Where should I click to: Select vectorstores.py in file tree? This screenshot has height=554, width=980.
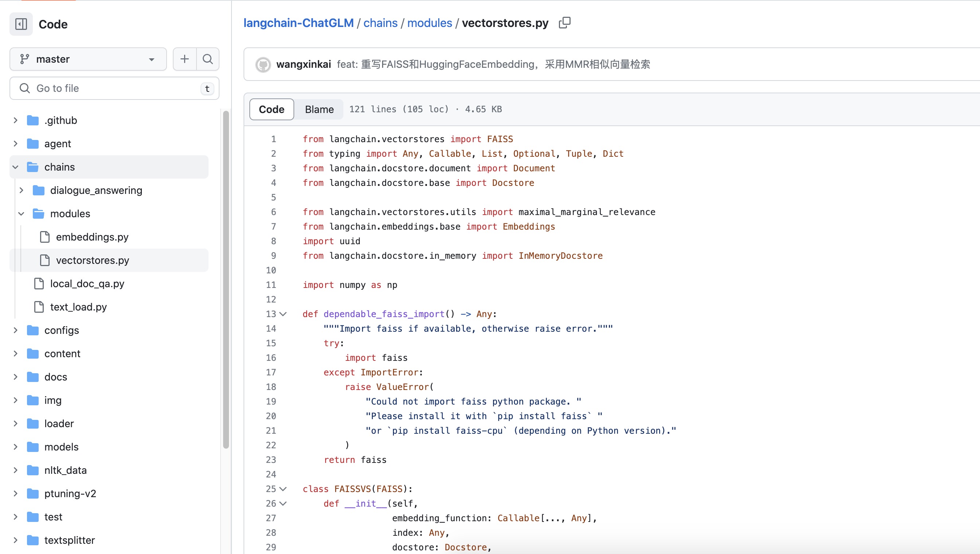coord(109,260)
